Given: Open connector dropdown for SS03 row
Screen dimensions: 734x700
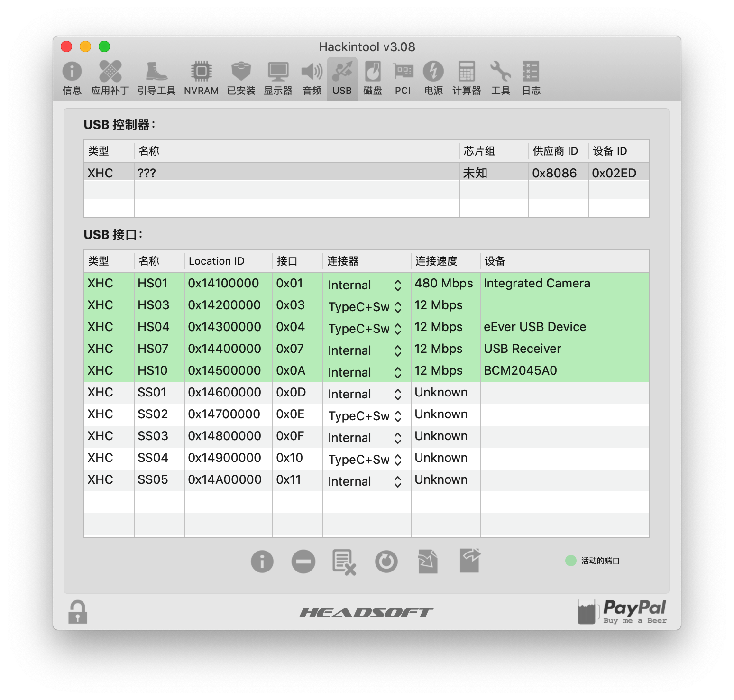Looking at the screenshot, I should click(366, 438).
